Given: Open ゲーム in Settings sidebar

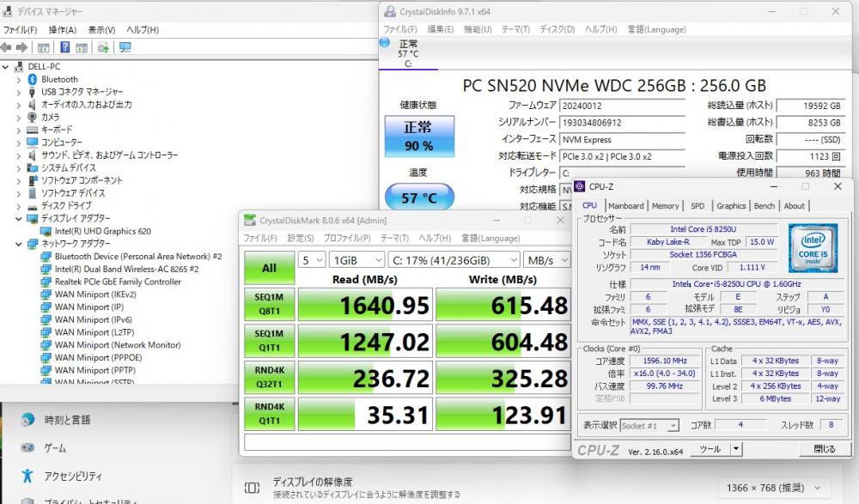Looking at the screenshot, I should [55, 448].
